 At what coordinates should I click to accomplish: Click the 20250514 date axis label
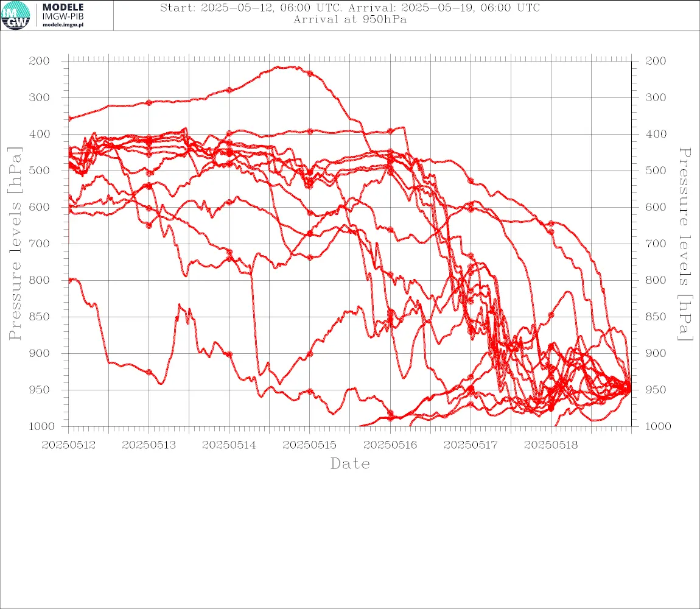click(229, 445)
